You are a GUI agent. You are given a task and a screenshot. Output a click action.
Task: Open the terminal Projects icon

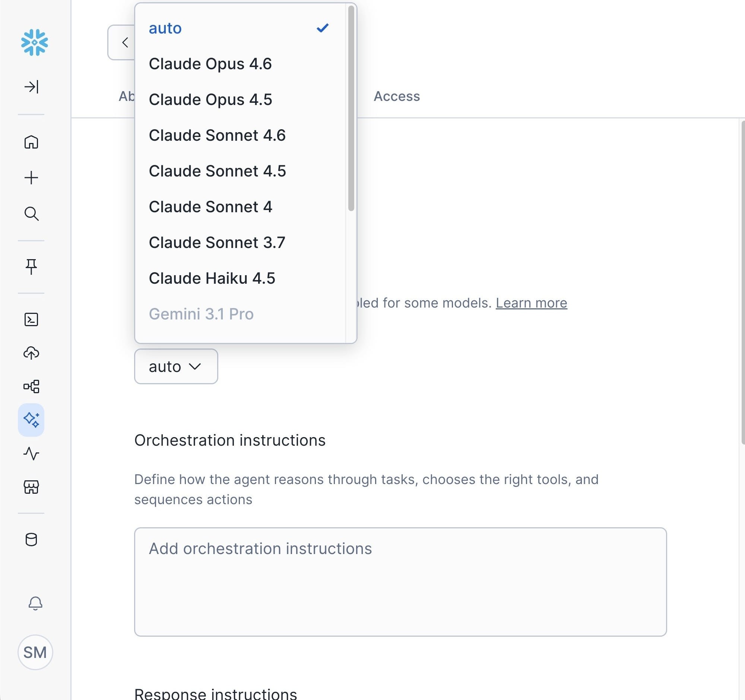(x=32, y=319)
